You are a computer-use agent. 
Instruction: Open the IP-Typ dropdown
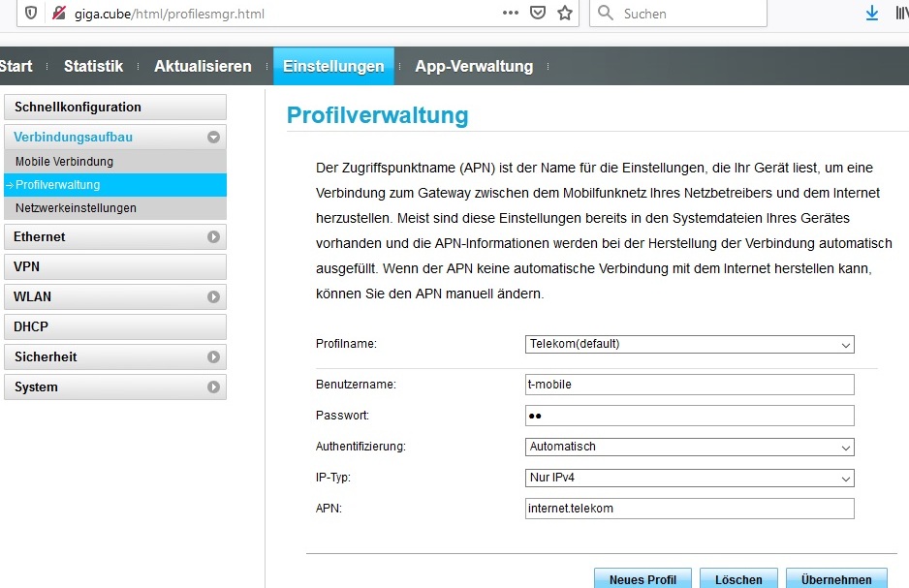(x=689, y=478)
